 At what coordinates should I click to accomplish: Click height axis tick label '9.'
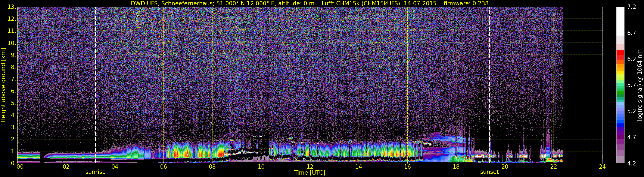click(x=13, y=55)
